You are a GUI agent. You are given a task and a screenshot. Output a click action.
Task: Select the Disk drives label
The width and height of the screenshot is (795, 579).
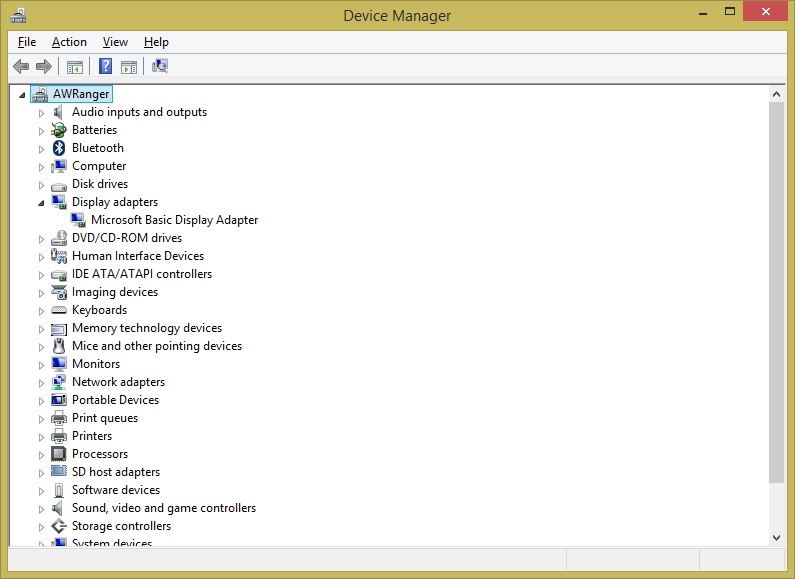coord(100,184)
